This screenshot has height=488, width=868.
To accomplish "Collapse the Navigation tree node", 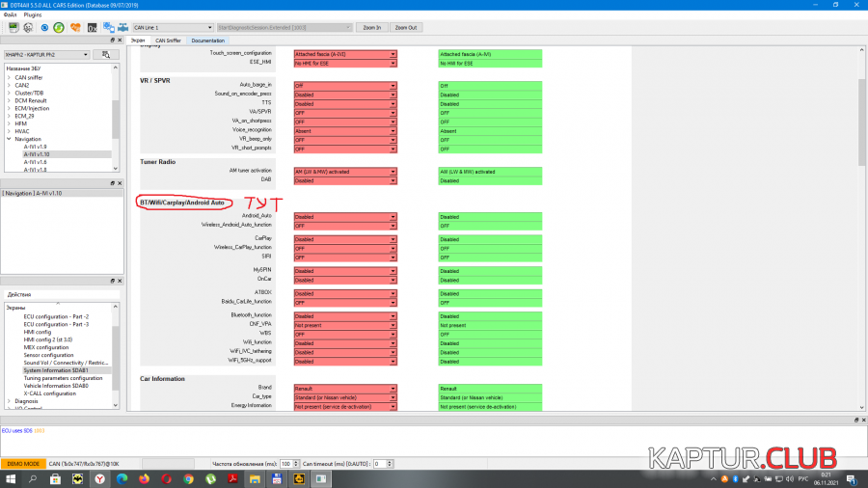I will [x=9, y=139].
